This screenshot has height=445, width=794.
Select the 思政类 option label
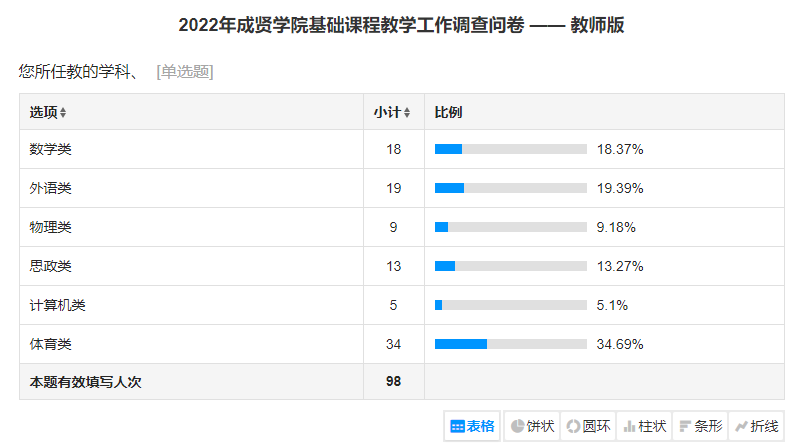pos(51,266)
